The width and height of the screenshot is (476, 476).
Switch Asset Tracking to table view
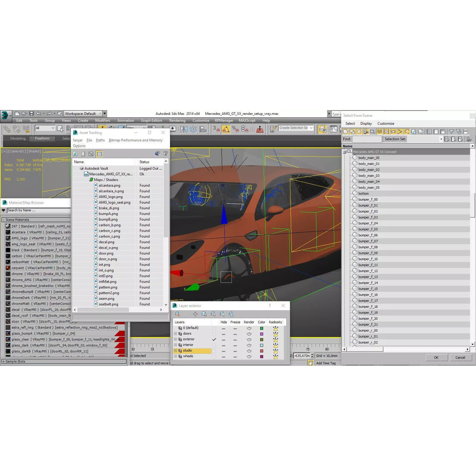[99, 154]
